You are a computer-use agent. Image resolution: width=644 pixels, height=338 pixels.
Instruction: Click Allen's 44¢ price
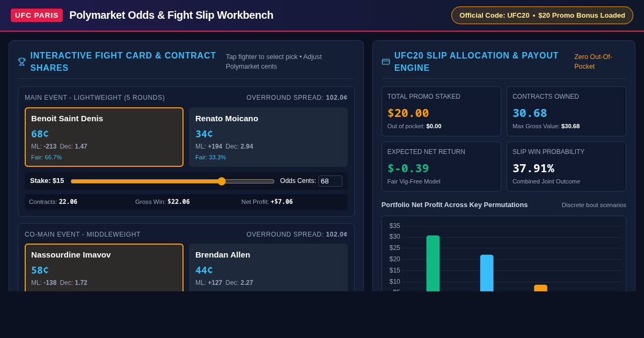point(204,270)
